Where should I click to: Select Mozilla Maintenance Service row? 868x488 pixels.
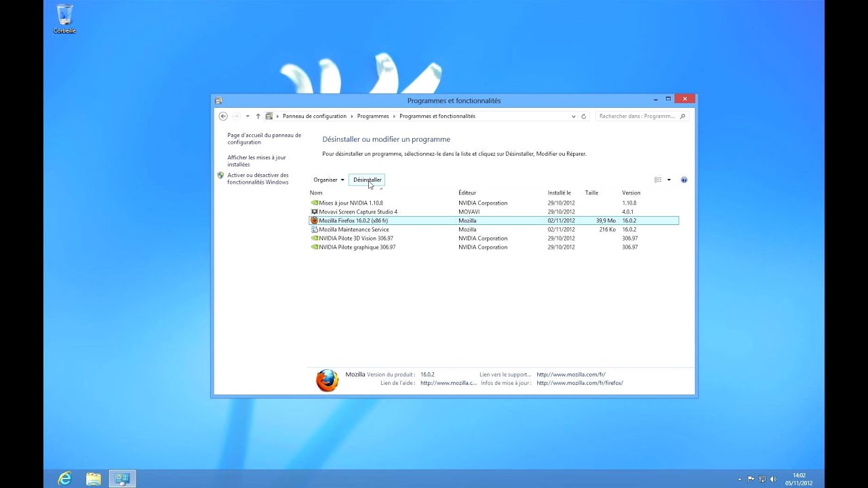pos(494,229)
